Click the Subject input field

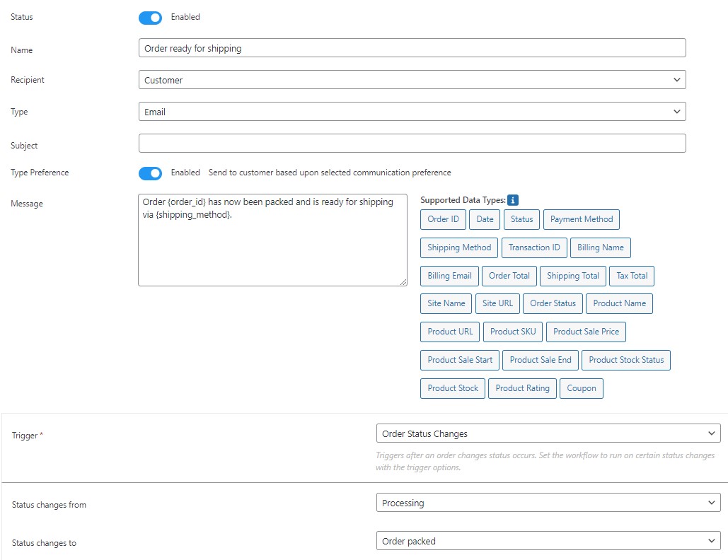412,143
